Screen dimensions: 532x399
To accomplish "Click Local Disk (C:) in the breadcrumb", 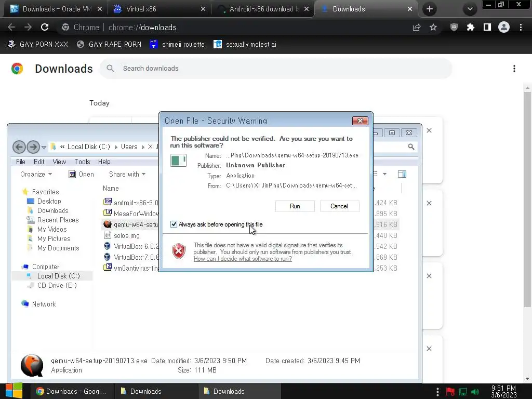I will [x=88, y=147].
